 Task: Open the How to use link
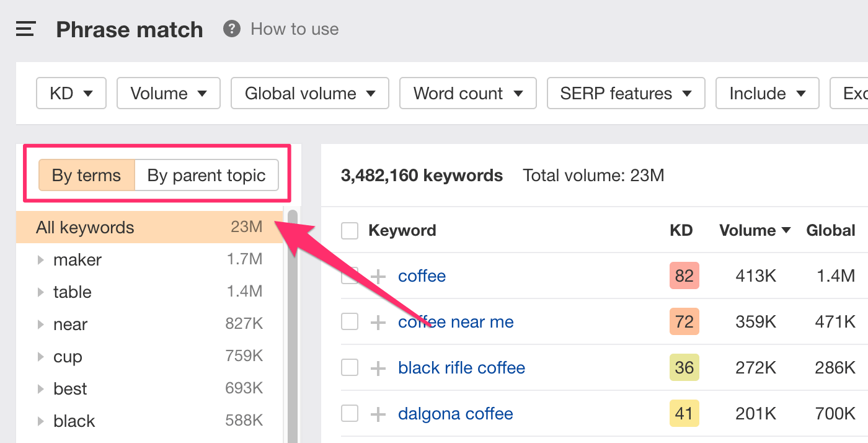pos(294,29)
